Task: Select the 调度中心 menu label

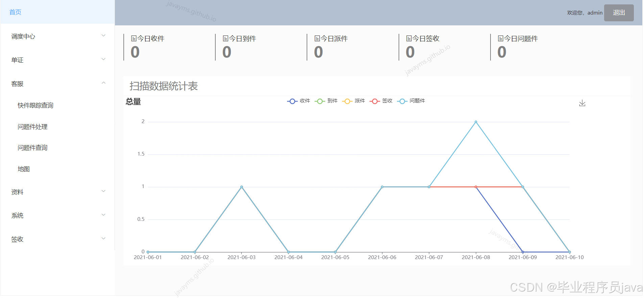Action: (23, 37)
